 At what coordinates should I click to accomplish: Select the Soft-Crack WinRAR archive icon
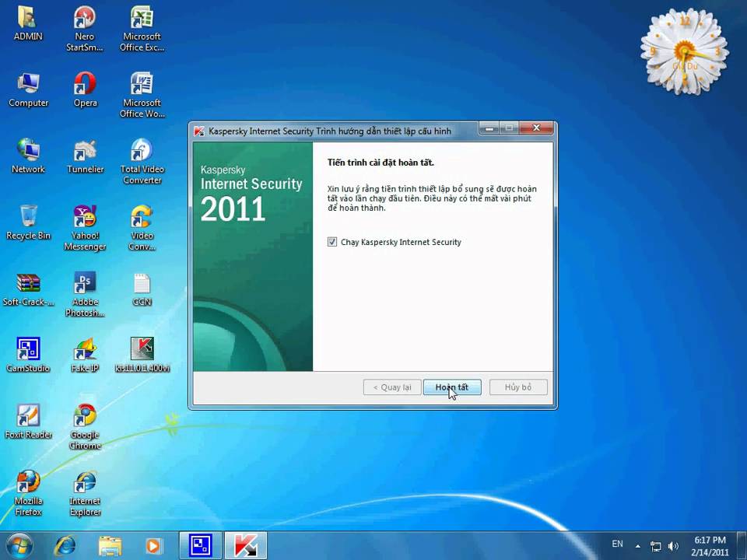point(28,289)
